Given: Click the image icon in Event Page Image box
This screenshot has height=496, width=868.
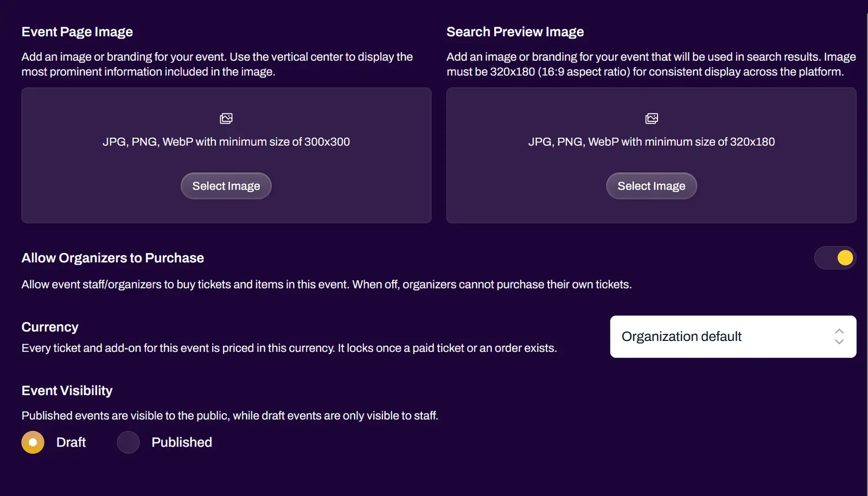Looking at the screenshot, I should click(226, 118).
